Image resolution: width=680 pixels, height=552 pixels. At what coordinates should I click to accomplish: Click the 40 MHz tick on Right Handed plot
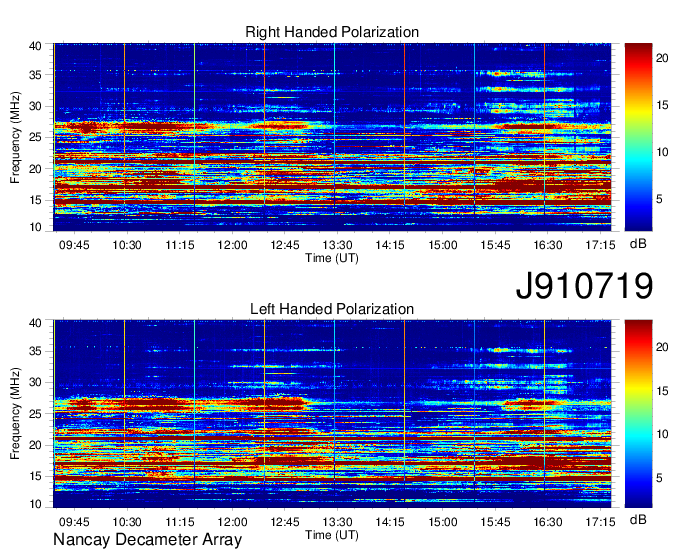(35, 46)
